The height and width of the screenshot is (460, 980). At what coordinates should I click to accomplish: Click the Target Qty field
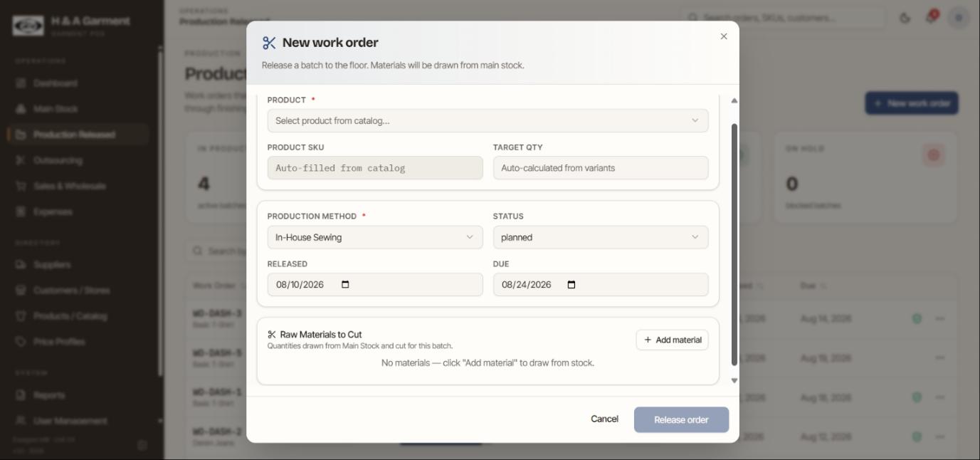pyautogui.click(x=601, y=168)
